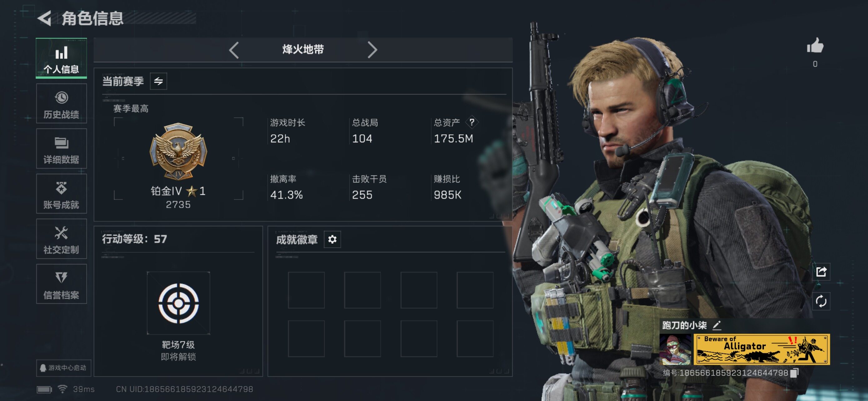This screenshot has width=868, height=401.
Task: Select the Beware of Alligator banner card
Action: [x=761, y=349]
